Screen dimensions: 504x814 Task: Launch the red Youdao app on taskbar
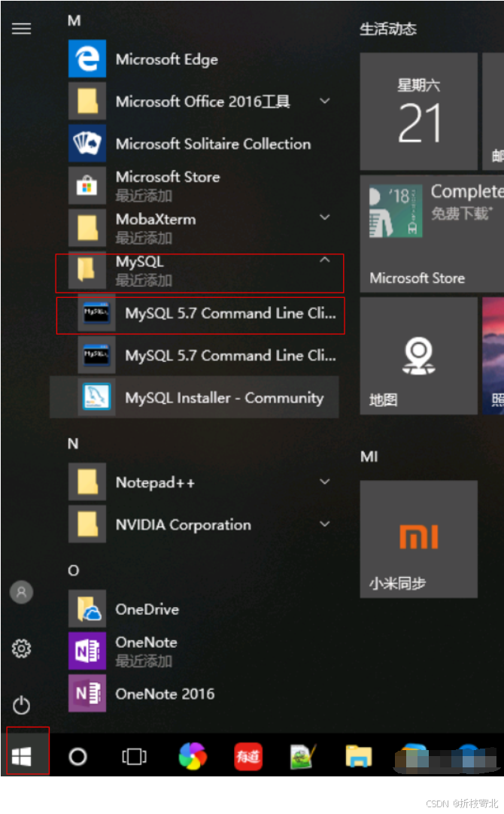tap(248, 756)
